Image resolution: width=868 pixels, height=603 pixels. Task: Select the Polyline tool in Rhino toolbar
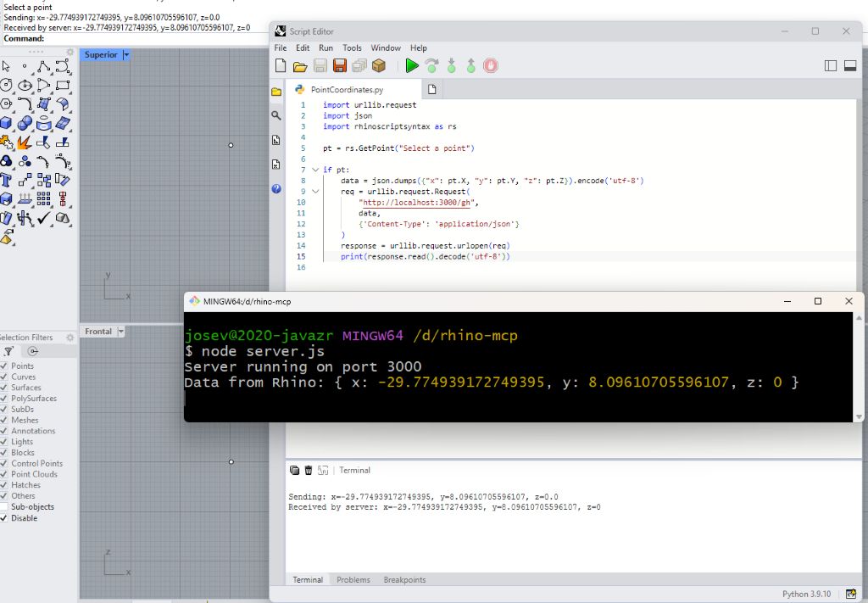(44, 66)
